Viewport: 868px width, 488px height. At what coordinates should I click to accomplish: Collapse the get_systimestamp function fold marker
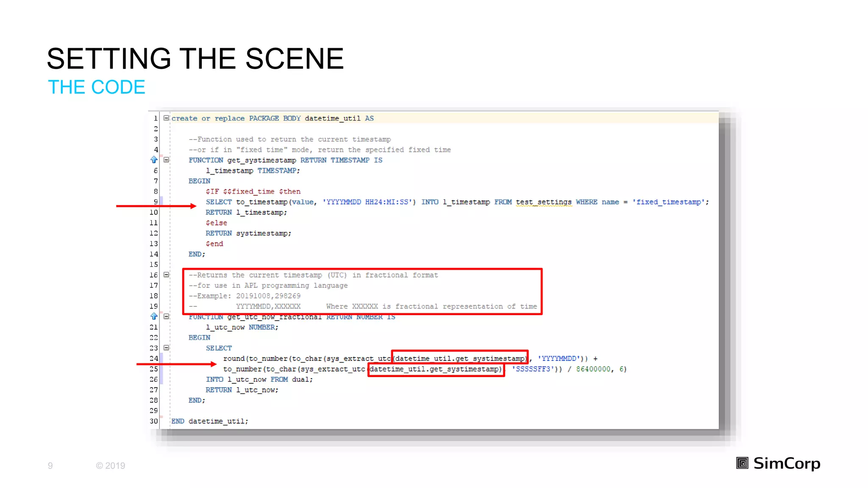coord(167,160)
